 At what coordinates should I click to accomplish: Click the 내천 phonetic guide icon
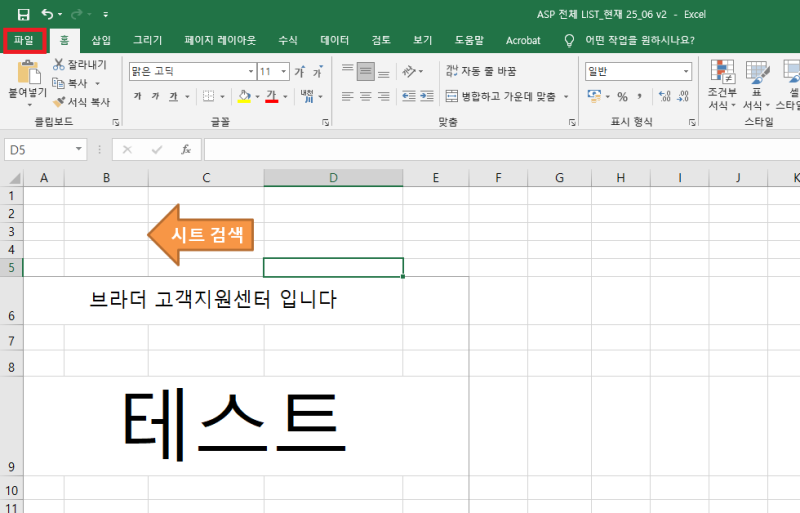[x=308, y=96]
